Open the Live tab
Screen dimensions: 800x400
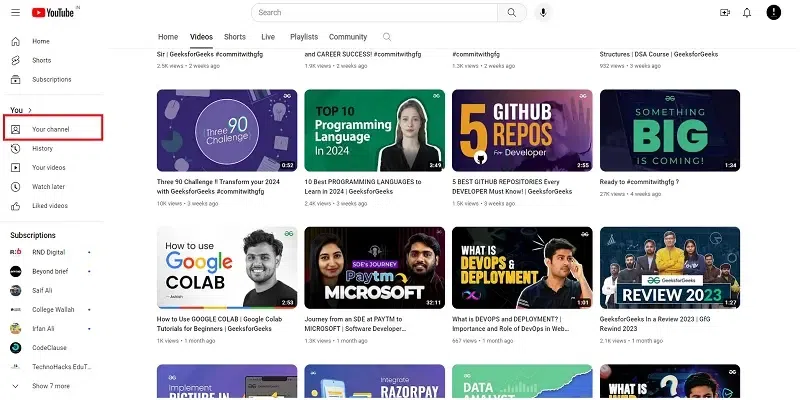[268, 37]
